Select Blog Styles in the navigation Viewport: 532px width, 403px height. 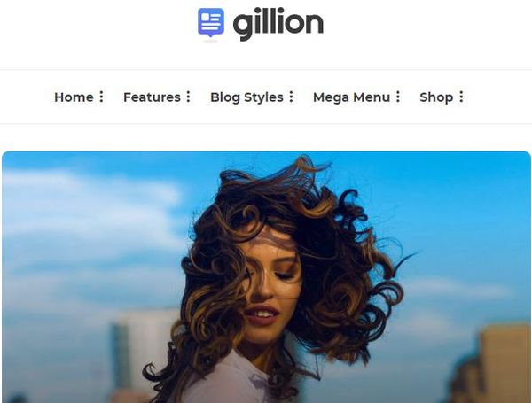pyautogui.click(x=246, y=97)
